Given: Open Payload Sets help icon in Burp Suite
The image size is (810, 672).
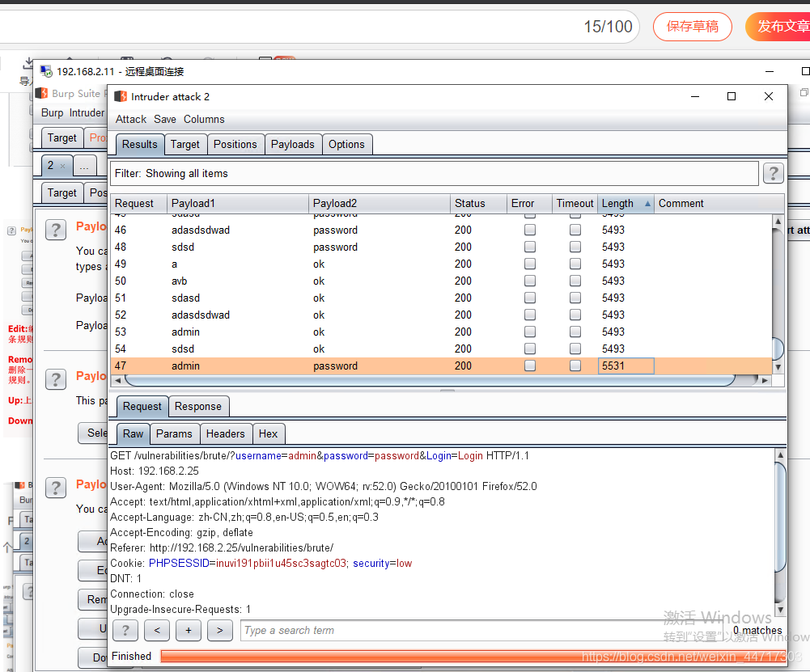Looking at the screenshot, I should click(56, 230).
